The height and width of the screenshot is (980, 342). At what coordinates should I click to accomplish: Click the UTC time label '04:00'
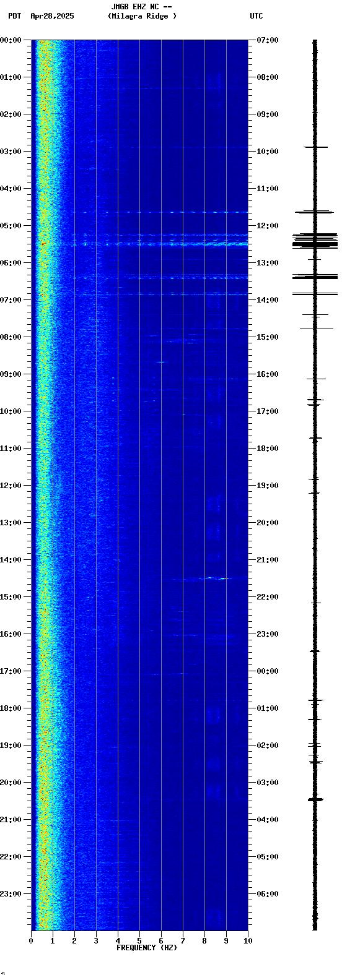coord(268,820)
